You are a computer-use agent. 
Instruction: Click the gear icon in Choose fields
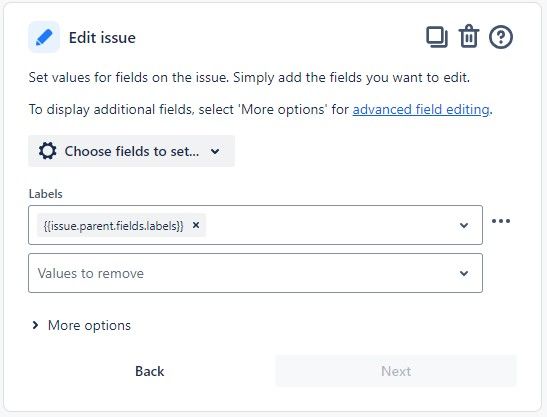coord(47,151)
